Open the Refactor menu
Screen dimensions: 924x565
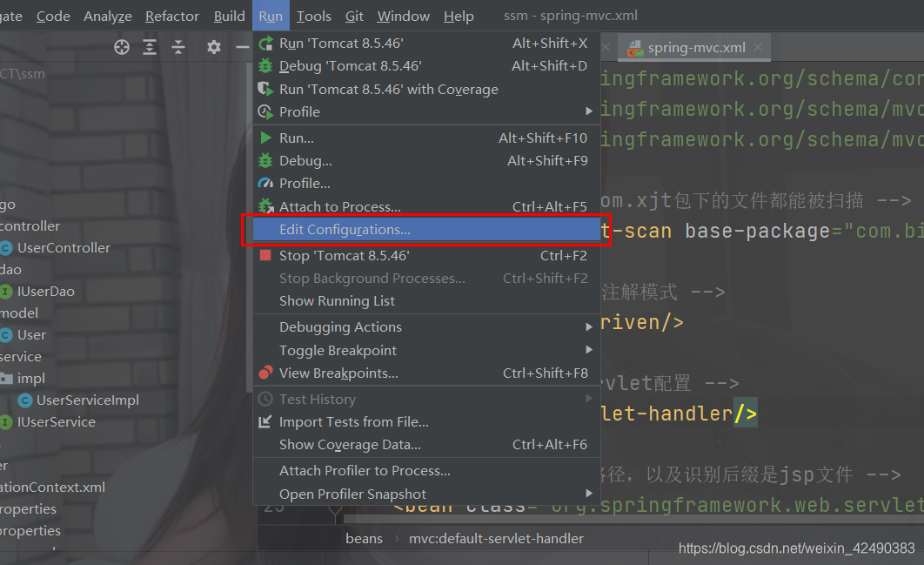pyautogui.click(x=172, y=16)
